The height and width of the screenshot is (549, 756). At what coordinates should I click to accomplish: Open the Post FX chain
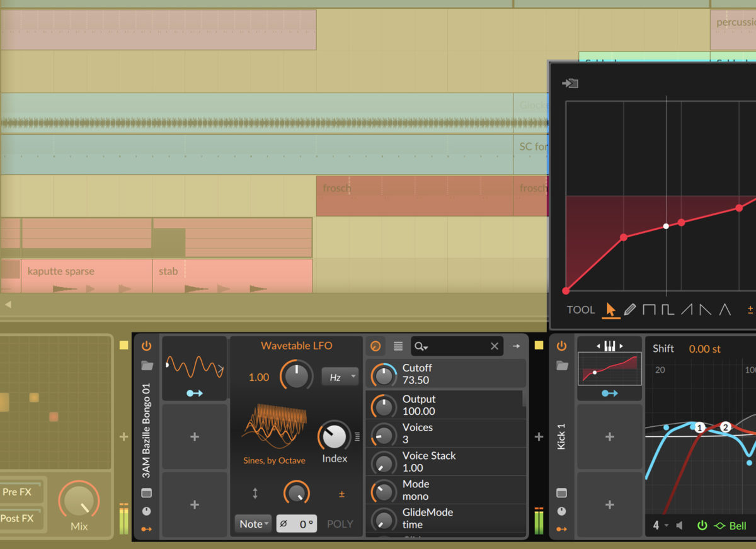point(19,518)
